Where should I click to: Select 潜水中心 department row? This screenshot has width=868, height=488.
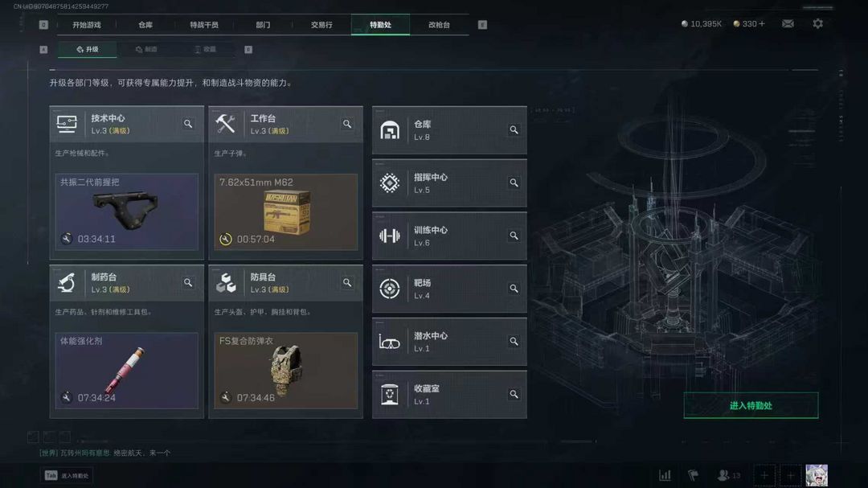pyautogui.click(x=449, y=342)
